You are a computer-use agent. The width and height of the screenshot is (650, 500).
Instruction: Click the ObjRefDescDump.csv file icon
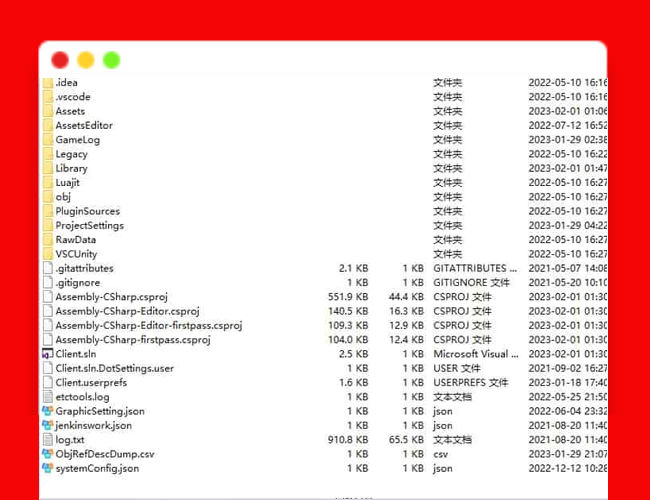[47, 454]
